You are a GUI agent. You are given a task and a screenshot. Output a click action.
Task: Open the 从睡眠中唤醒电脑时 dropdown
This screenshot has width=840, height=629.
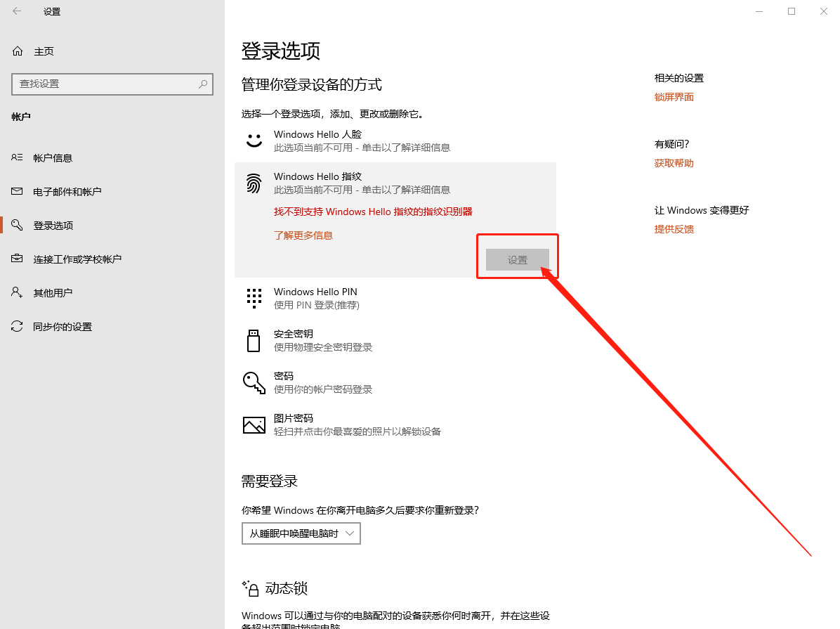click(x=301, y=533)
